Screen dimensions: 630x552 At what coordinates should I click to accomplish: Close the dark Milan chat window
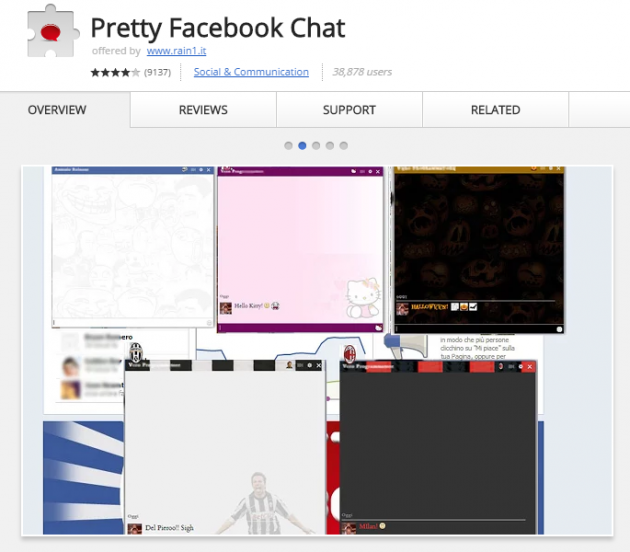[530, 367]
